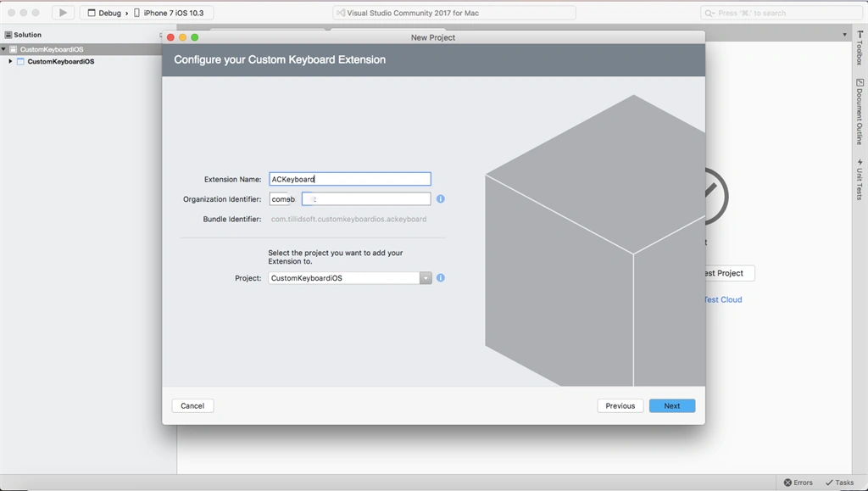Cancel the New Project dialog
868x491 pixels.
click(192, 405)
